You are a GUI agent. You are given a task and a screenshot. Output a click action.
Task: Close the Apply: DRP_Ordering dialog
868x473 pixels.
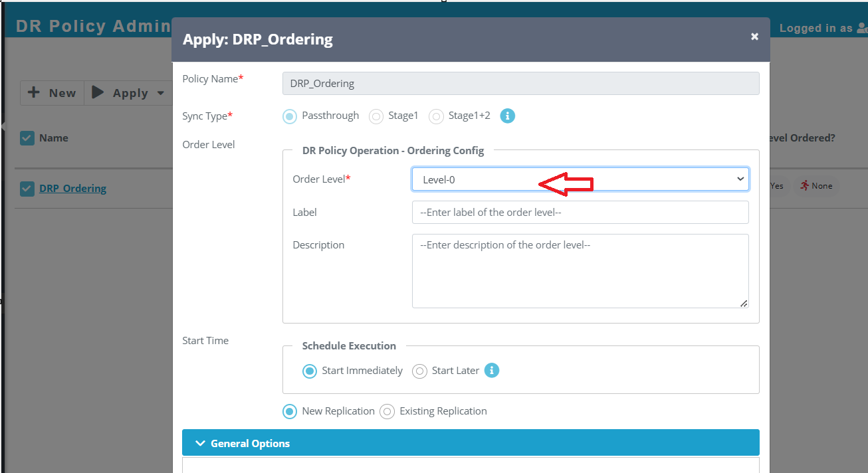754,37
